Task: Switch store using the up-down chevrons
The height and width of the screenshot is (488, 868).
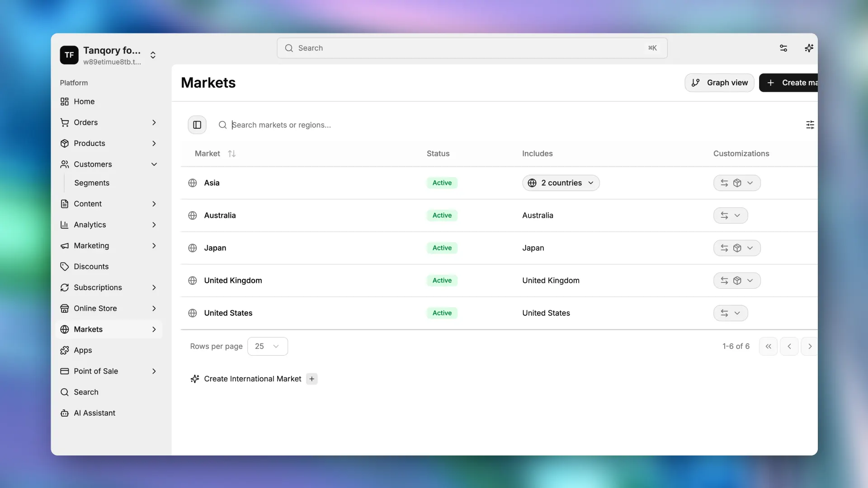Action: point(153,55)
